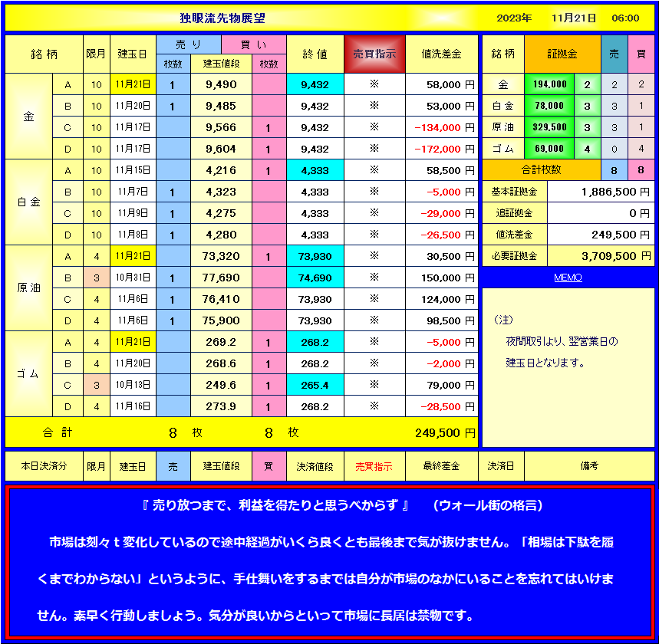The width and height of the screenshot is (659, 644).
Task: Click 決済日 header in settlement row
Action: (501, 466)
